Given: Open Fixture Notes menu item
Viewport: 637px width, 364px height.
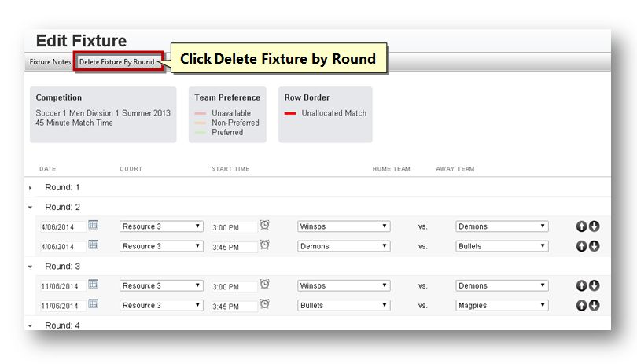Looking at the screenshot, I should (x=50, y=62).
